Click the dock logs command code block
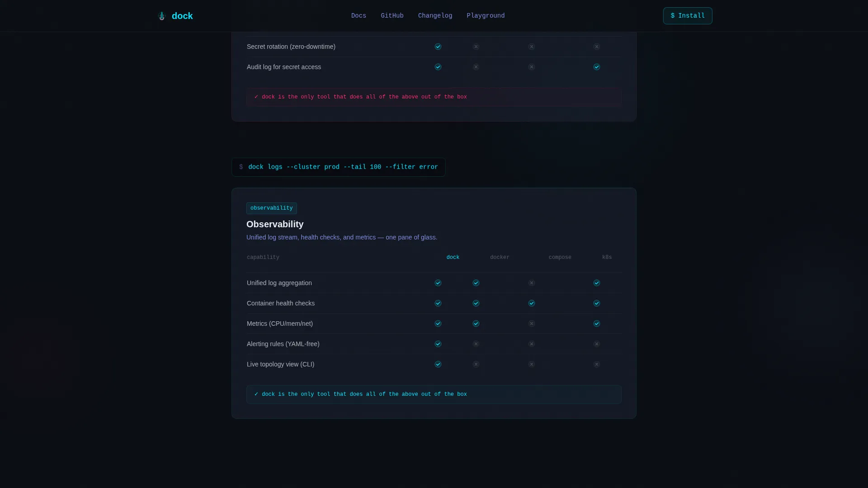 tap(339, 167)
